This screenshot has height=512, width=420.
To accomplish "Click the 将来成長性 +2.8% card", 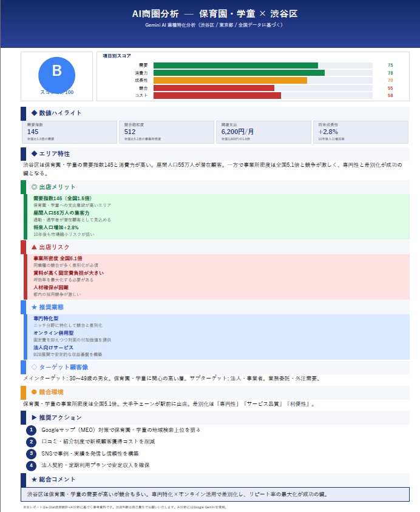I will pos(361,132).
